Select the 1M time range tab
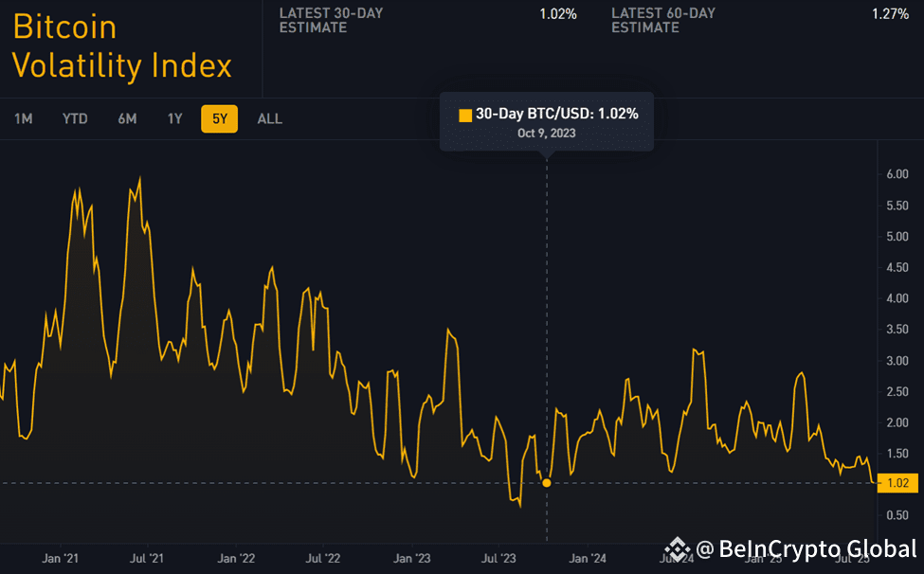Screen dimensions: 924x574 [x=24, y=119]
